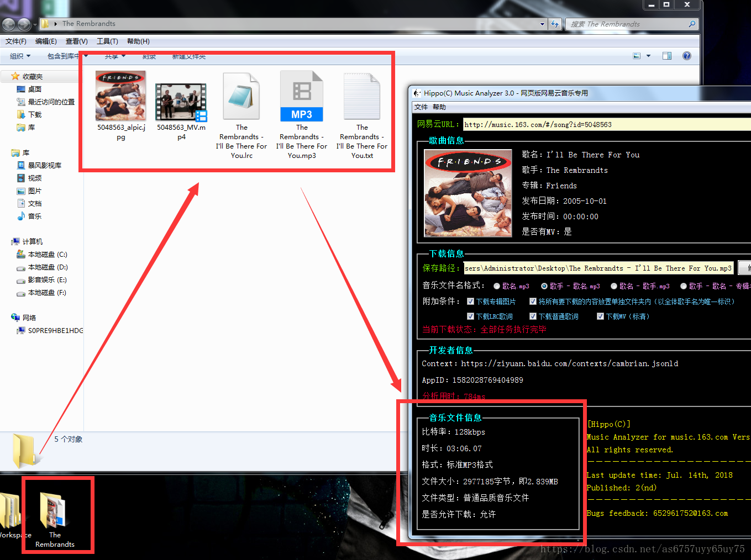The height and width of the screenshot is (560, 751).
Task: Expand the view options dropdown arrow
Action: pyautogui.click(x=649, y=56)
